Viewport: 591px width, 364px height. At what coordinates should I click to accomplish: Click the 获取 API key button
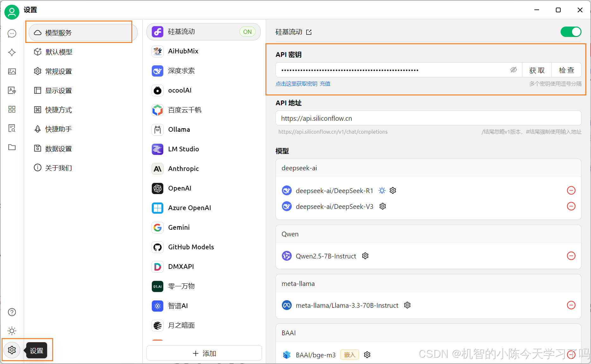(537, 70)
